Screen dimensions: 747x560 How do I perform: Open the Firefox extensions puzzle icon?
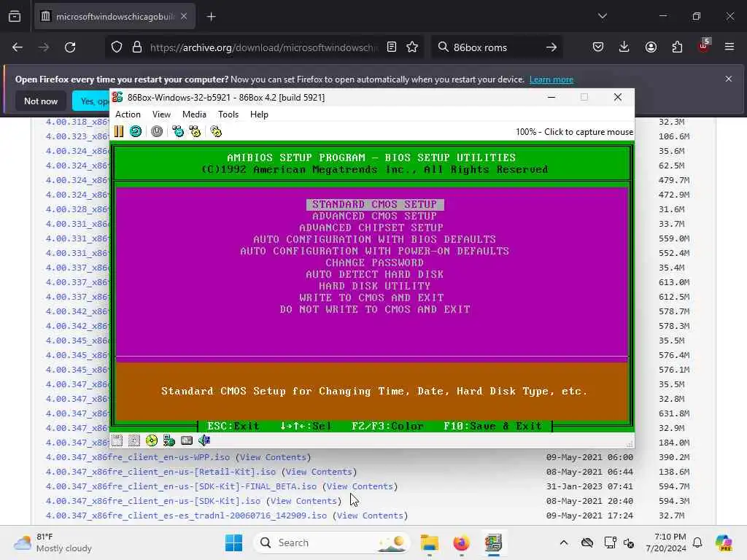[677, 47]
